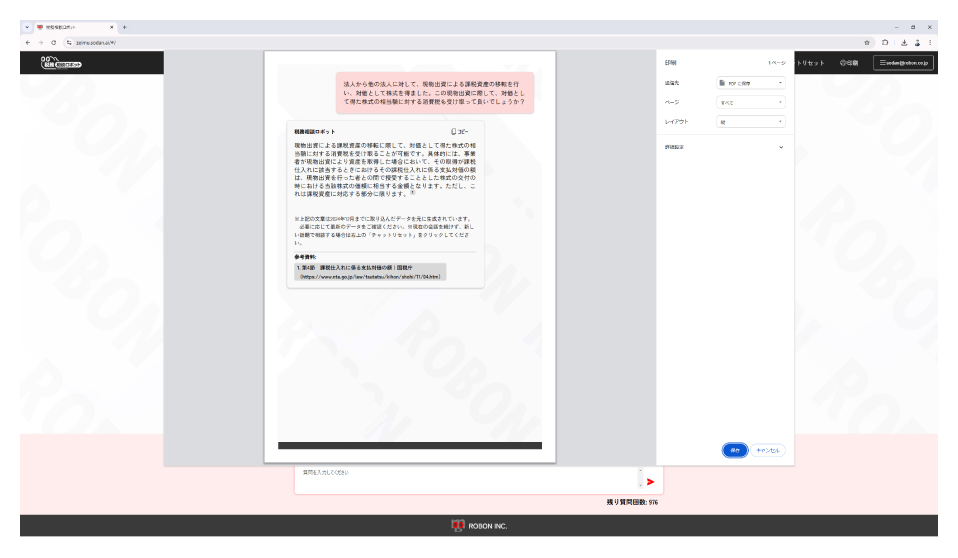Bookmark this page with the star icon
Viewport: 958px width, 558px height.
tap(866, 43)
